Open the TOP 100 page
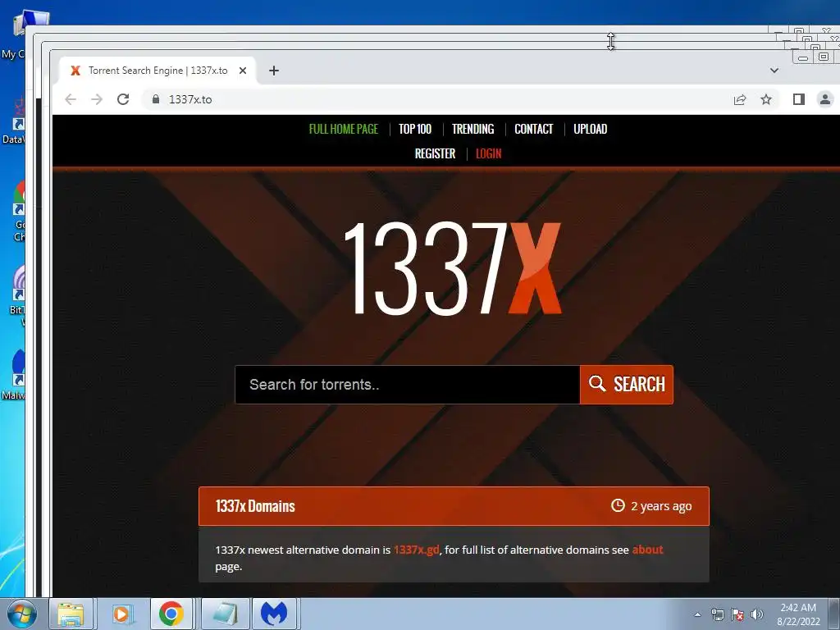This screenshot has width=840, height=630. [x=414, y=129]
